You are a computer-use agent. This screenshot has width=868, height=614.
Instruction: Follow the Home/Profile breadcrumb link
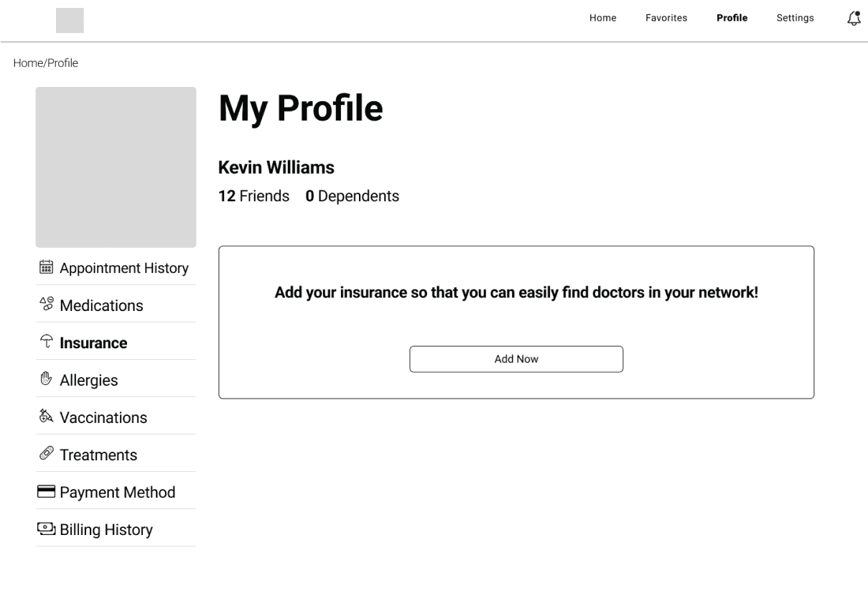pos(46,63)
